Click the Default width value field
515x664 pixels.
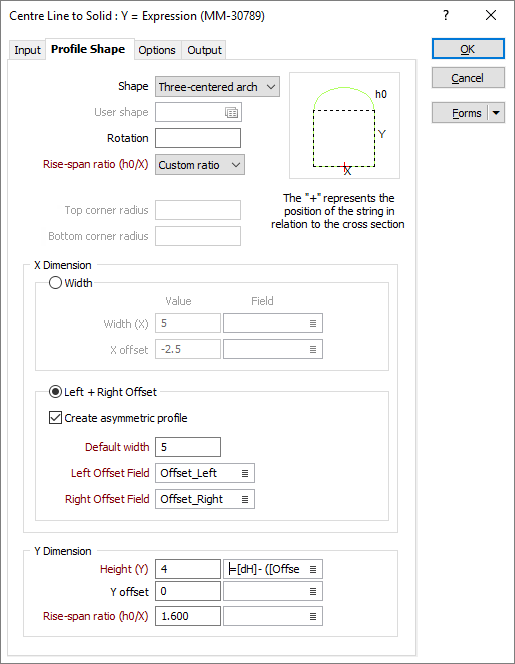coord(188,447)
